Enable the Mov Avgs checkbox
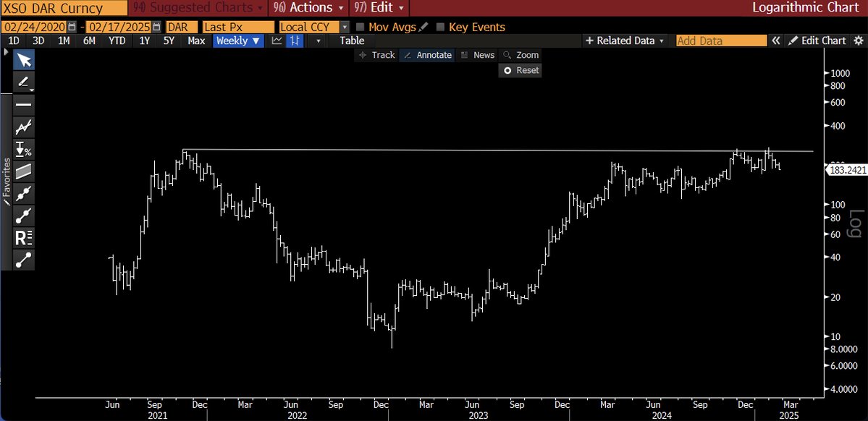The image size is (868, 421). [x=361, y=27]
